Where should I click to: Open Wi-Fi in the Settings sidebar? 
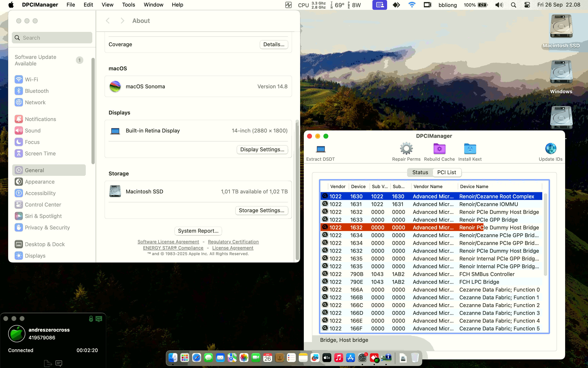(49, 79)
